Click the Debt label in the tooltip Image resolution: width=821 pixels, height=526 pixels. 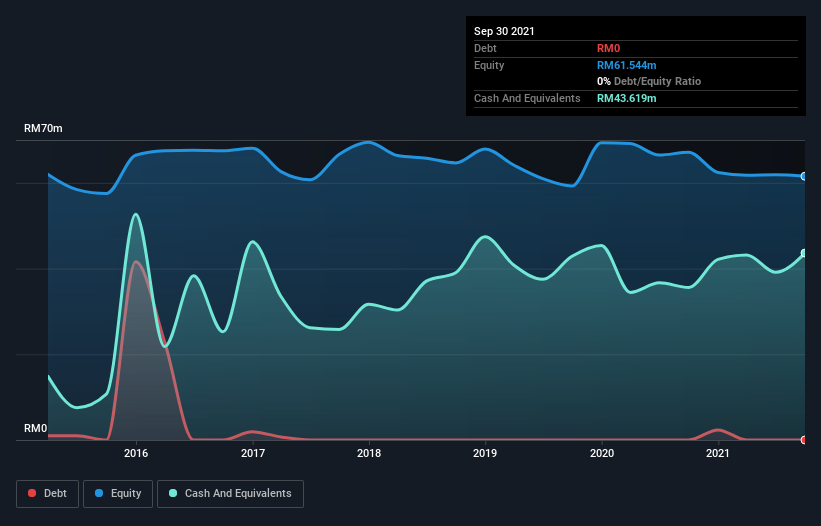point(485,48)
